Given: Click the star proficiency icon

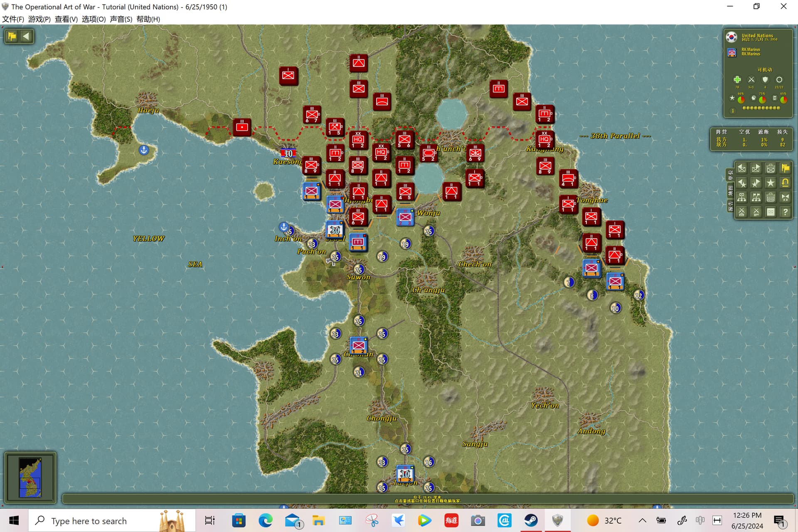Looking at the screenshot, I should 732,98.
